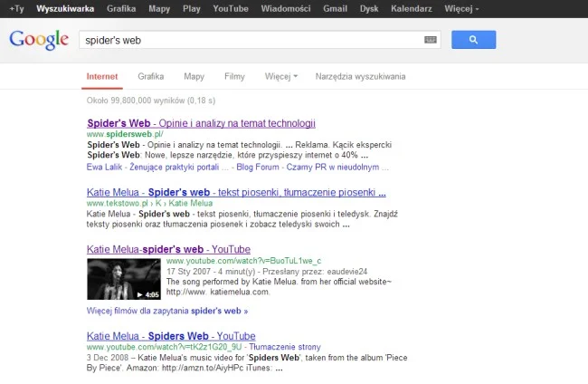Select the Internet results tab
Image resolution: width=588 pixels, height=384 pixels.
point(102,77)
